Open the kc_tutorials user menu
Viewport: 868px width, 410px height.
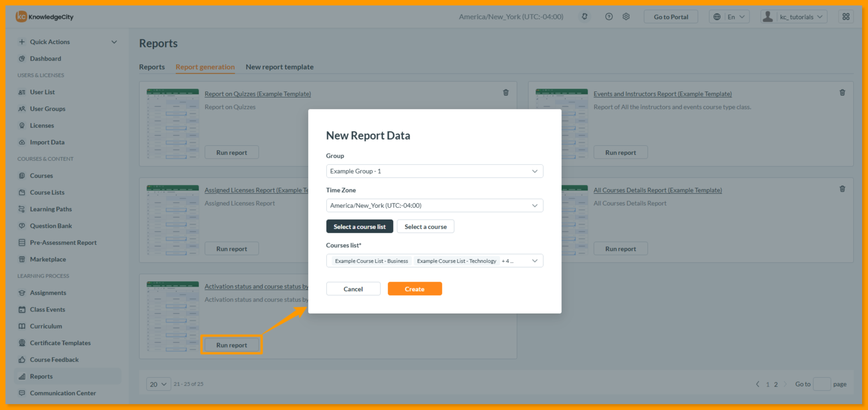[x=794, y=17]
